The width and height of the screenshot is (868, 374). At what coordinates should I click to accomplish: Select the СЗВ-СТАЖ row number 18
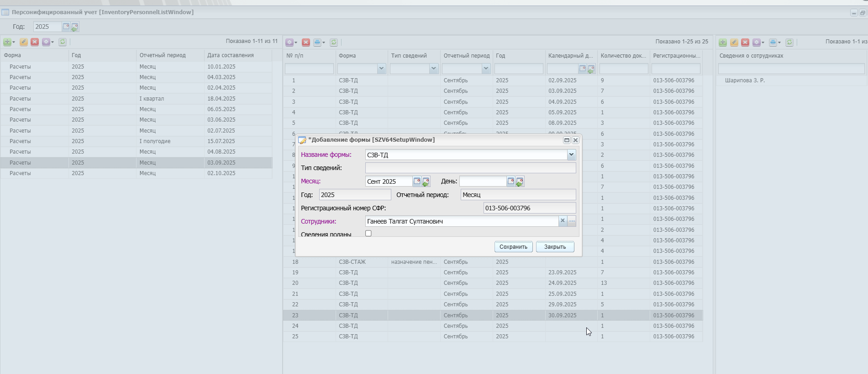[493, 262]
